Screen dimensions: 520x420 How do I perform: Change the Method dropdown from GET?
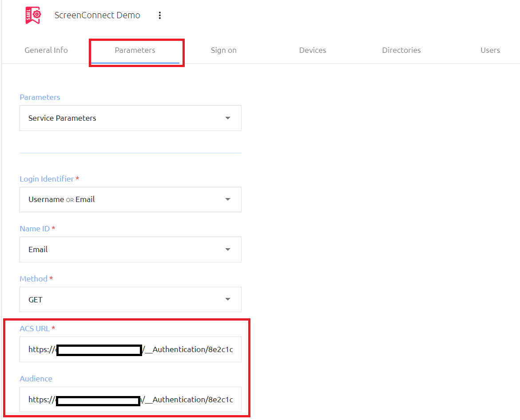(x=130, y=299)
